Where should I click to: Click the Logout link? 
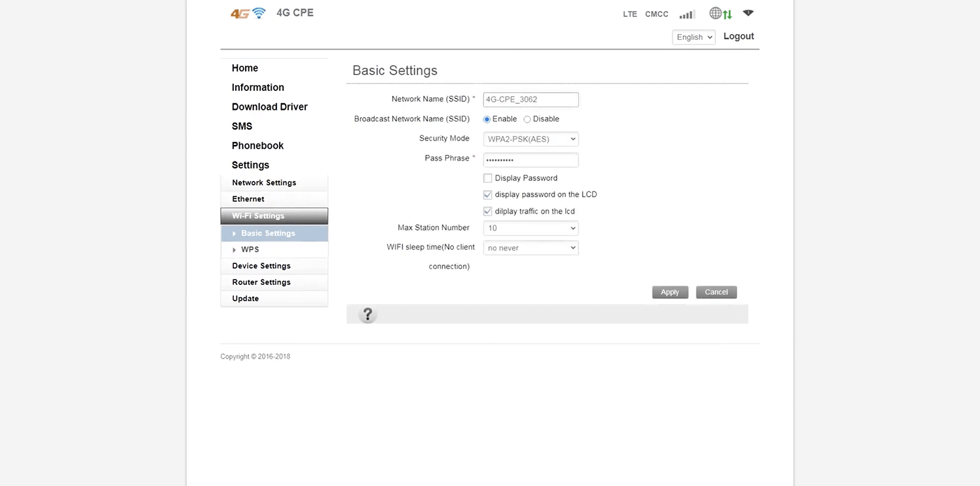738,37
